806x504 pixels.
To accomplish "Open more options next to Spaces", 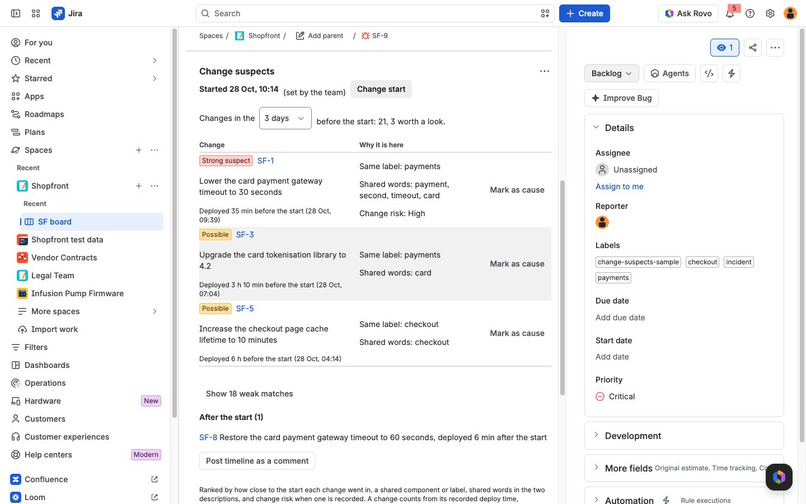I will click(x=154, y=150).
